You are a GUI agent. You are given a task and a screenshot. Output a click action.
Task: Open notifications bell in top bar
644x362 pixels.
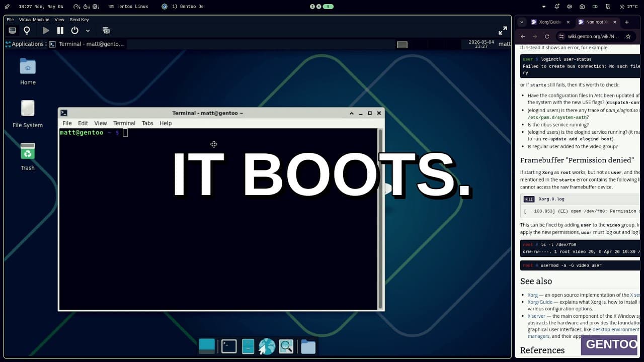(557, 7)
